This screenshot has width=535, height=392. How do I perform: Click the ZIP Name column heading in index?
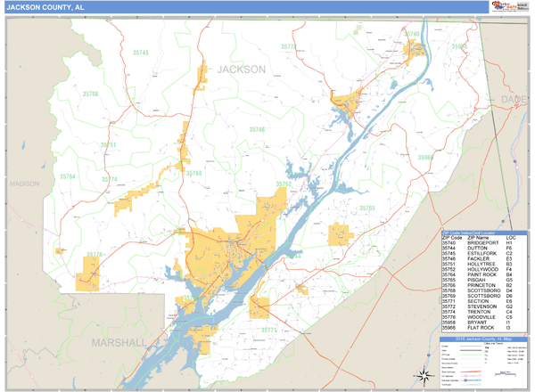pyautogui.click(x=478, y=238)
